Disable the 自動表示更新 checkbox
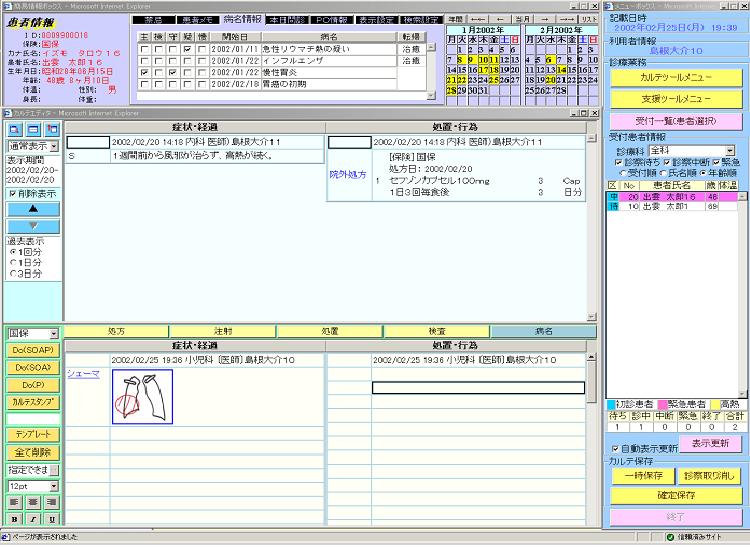750x547 pixels. point(614,449)
